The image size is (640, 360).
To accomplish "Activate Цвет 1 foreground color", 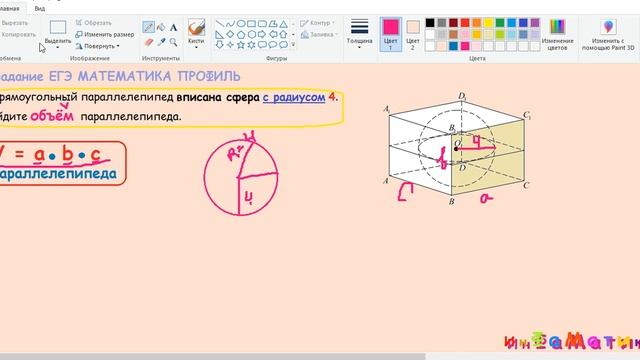I will [391, 34].
